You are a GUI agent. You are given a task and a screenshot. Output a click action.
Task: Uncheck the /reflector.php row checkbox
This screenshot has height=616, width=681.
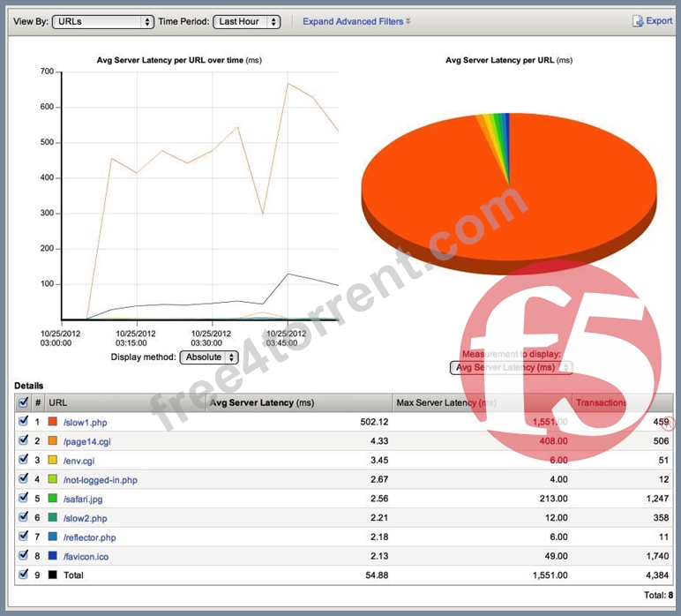24,536
